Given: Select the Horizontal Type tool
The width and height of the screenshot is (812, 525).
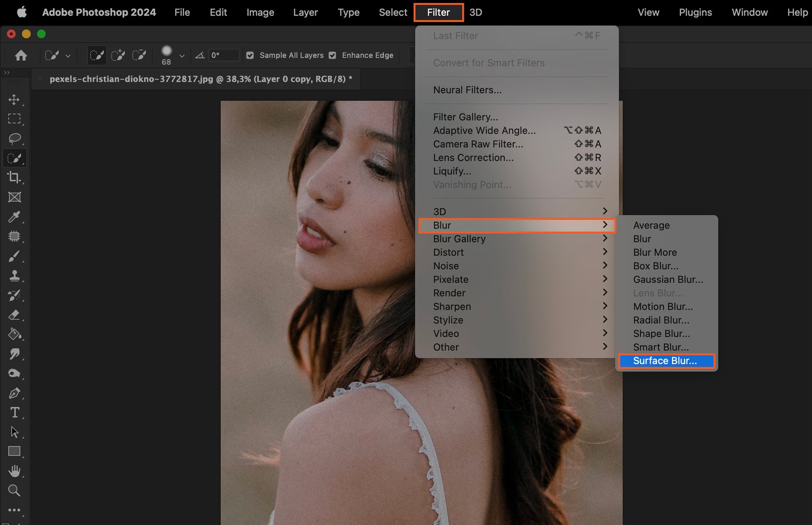Looking at the screenshot, I should coord(14,412).
